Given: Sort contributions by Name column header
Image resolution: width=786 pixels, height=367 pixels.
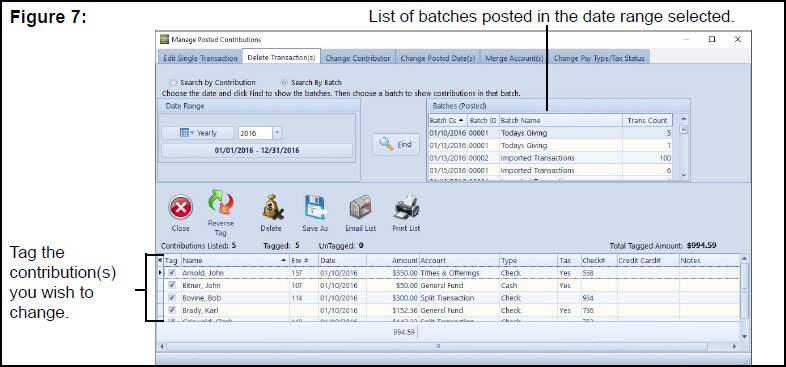Looking at the screenshot, I should pyautogui.click(x=235, y=260).
